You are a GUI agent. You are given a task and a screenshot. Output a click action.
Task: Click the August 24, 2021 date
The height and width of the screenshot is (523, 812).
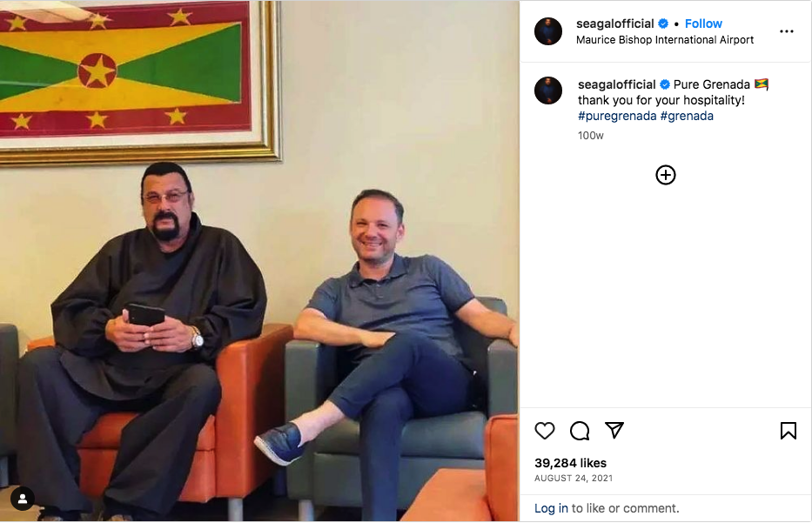click(574, 479)
